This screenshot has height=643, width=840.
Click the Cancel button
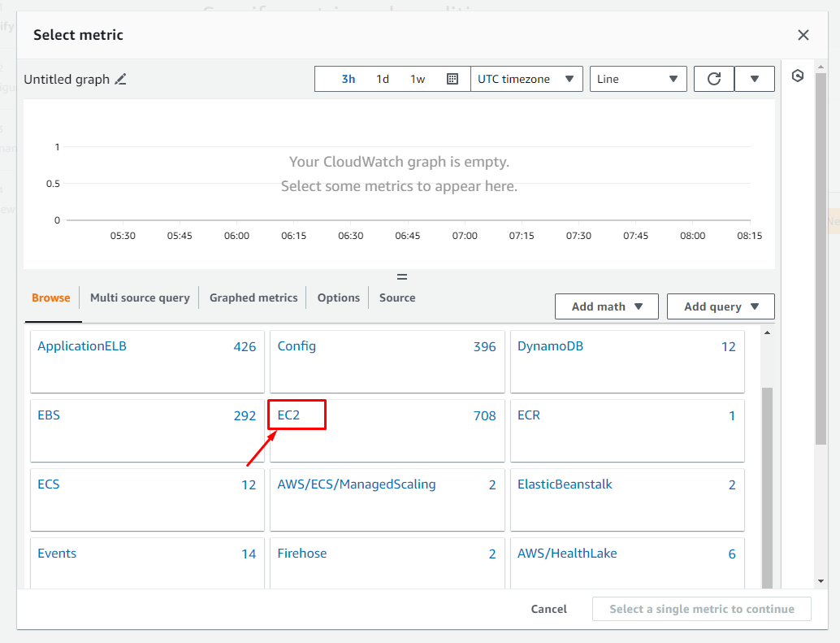pos(549,609)
